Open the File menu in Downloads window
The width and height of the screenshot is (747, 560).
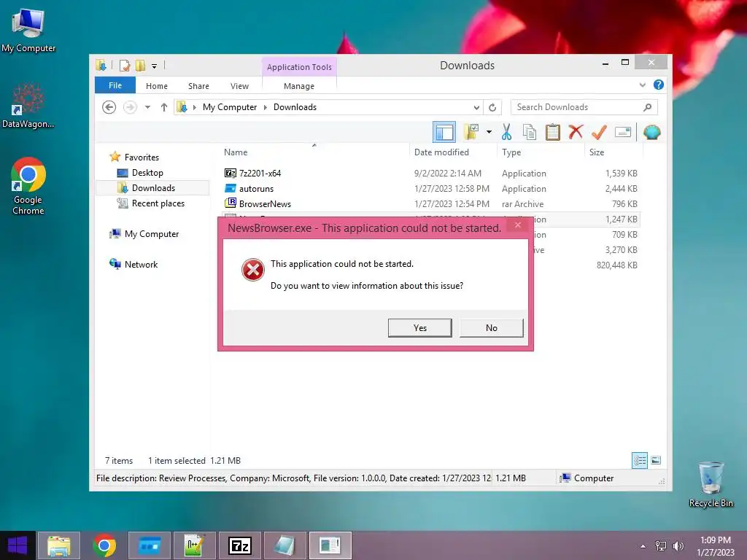[115, 85]
